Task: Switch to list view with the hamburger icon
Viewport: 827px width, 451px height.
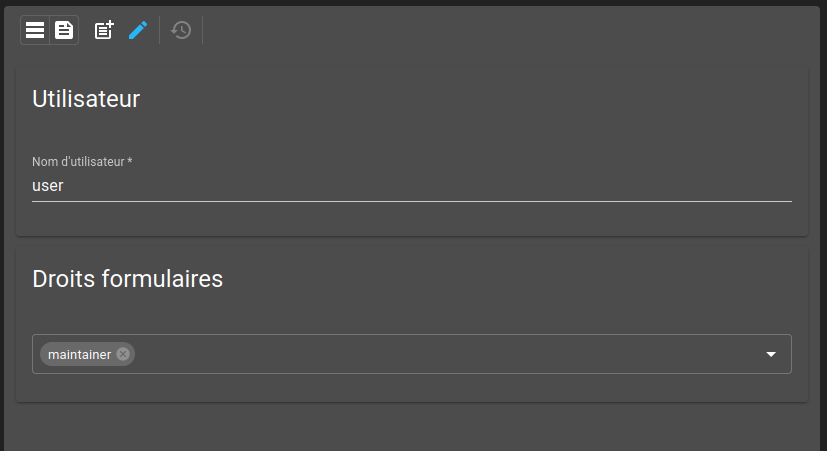Action: pos(35,30)
